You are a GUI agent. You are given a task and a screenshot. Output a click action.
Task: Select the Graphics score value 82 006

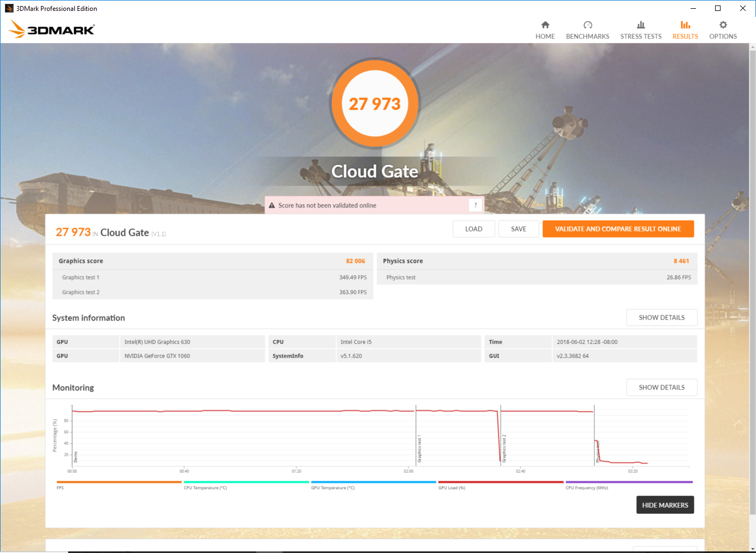pos(355,261)
